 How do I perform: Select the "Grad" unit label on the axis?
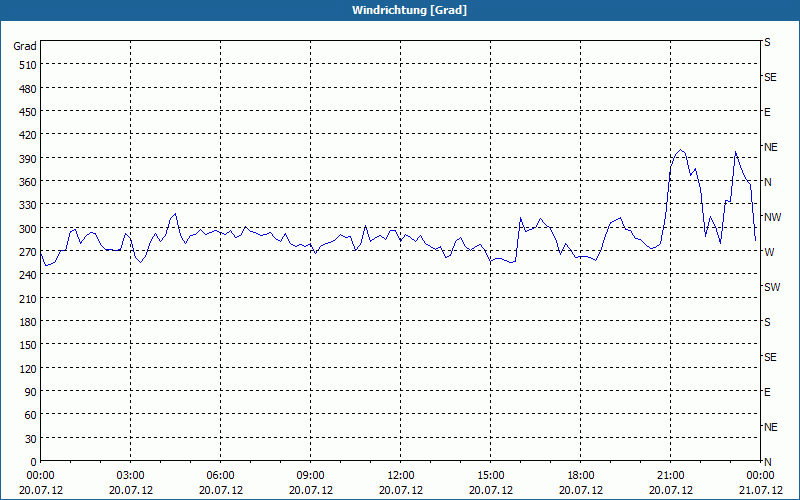click(x=24, y=46)
